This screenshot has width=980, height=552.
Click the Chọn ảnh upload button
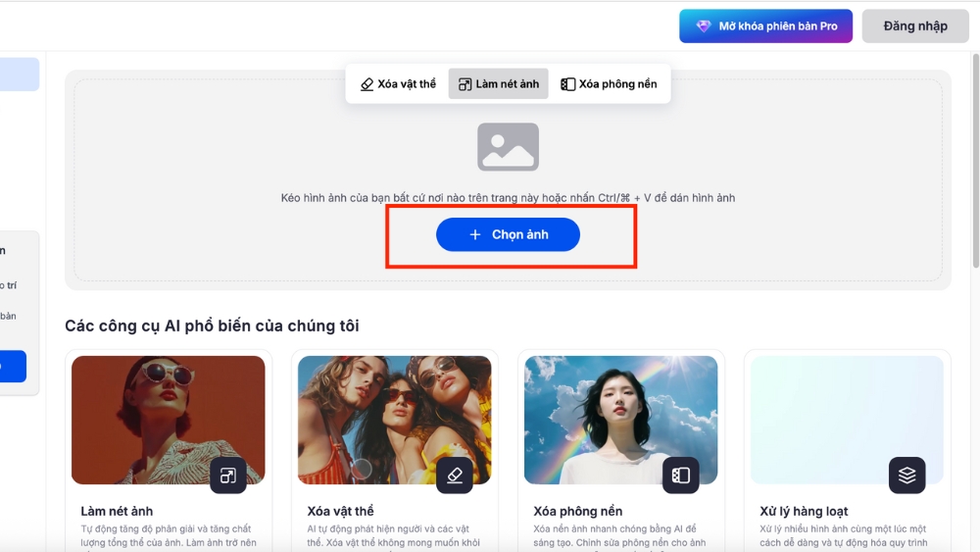508,234
